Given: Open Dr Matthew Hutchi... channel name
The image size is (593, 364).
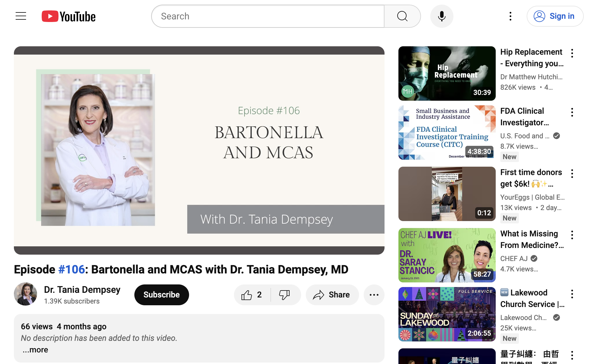Looking at the screenshot, I should tap(531, 77).
